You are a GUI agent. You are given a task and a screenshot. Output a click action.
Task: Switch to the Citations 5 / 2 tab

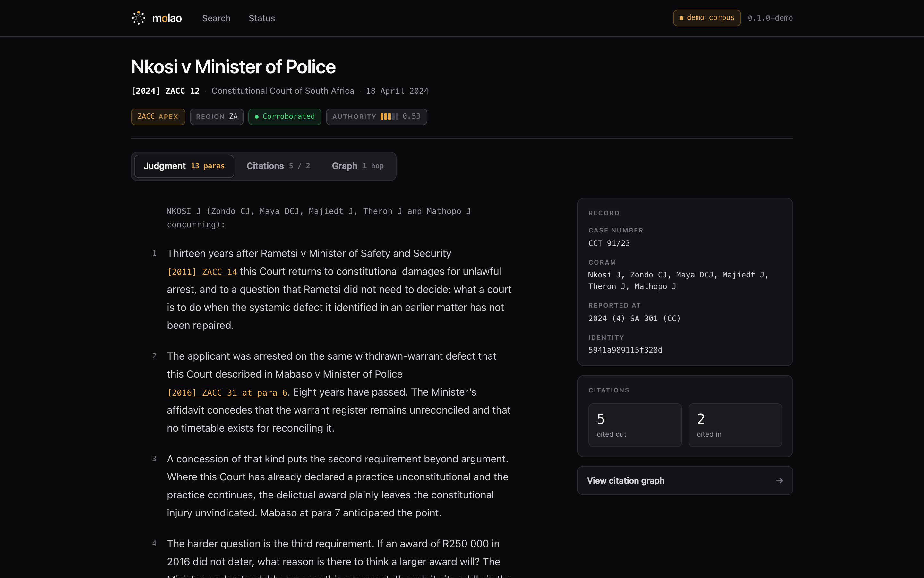278,166
